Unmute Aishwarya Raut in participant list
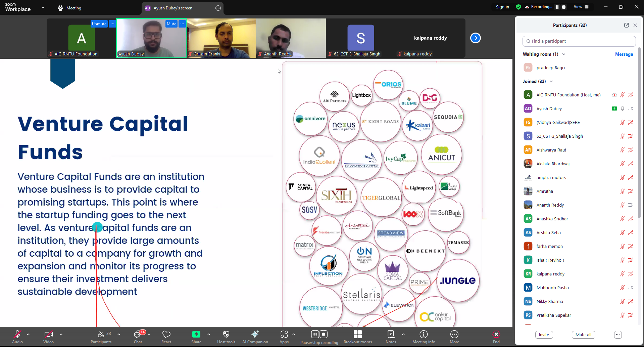This screenshot has height=347, width=644. (x=622, y=150)
